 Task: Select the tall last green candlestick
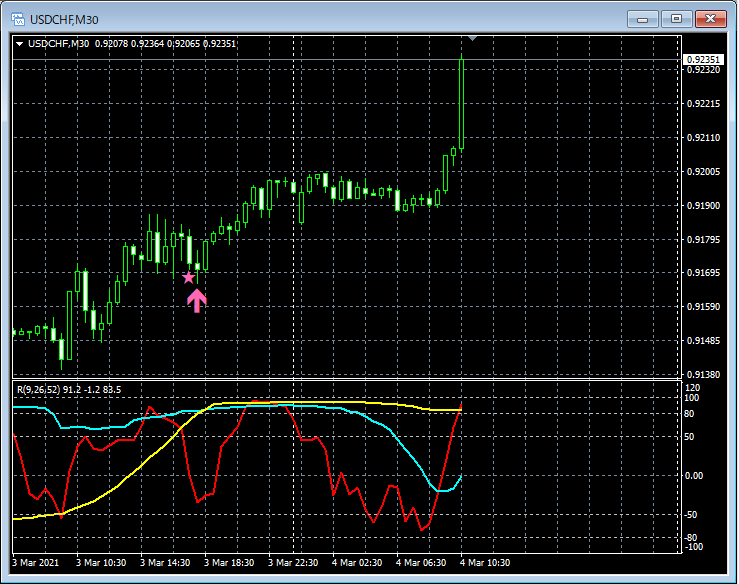461,104
